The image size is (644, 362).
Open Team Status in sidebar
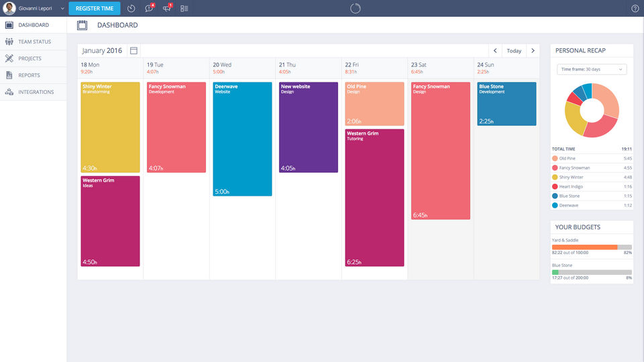pos(34,42)
